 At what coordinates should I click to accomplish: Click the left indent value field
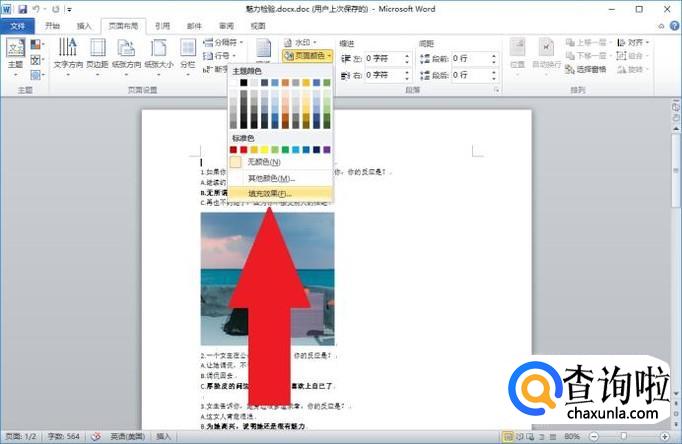click(386, 58)
